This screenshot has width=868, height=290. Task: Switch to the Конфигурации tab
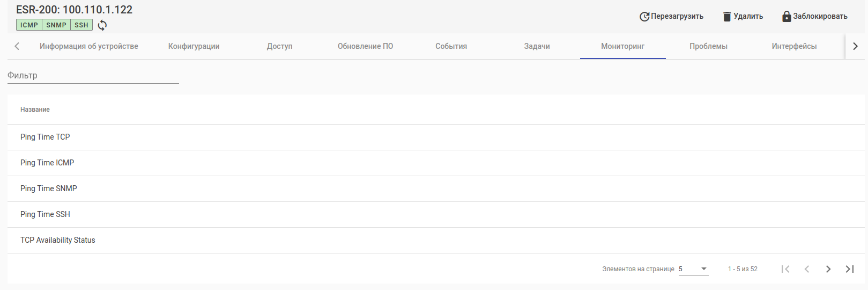click(194, 46)
